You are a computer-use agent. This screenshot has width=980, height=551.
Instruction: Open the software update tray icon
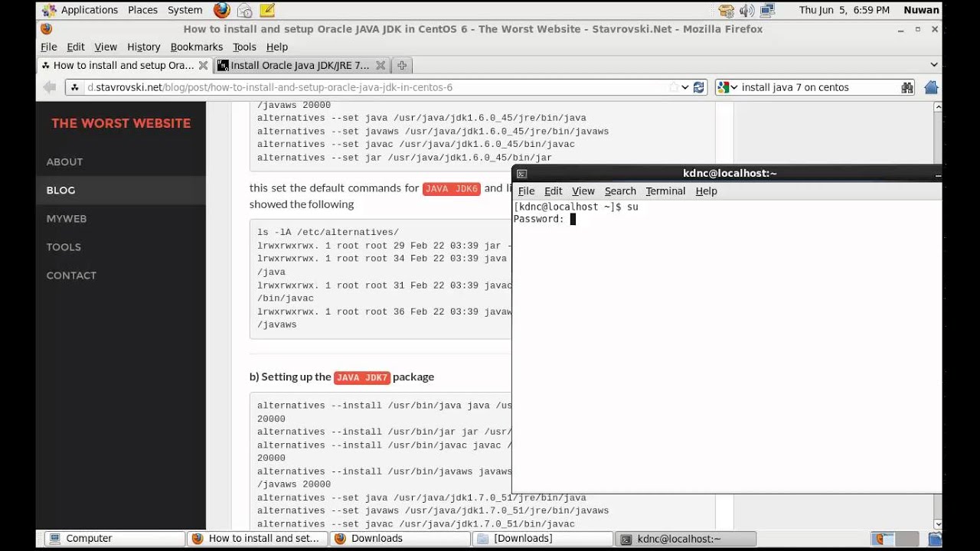727,11
